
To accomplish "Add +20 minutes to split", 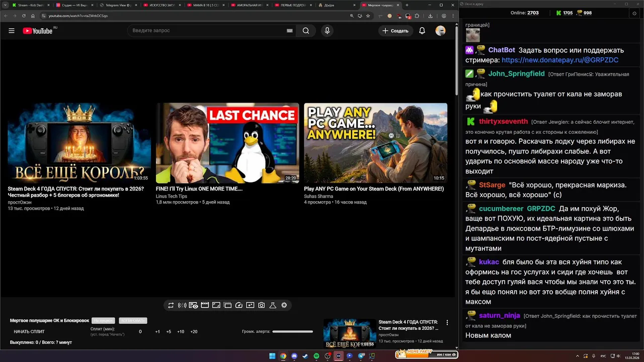I will tap(194, 332).
